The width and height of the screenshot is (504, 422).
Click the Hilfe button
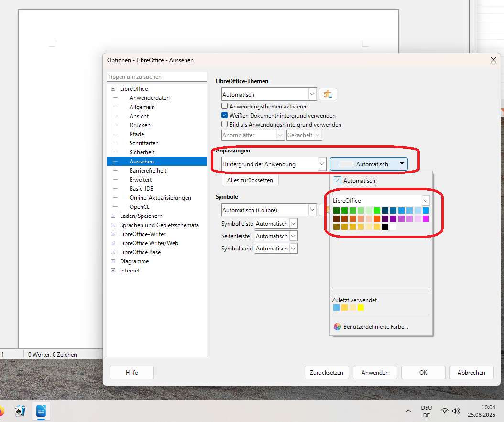132,373
